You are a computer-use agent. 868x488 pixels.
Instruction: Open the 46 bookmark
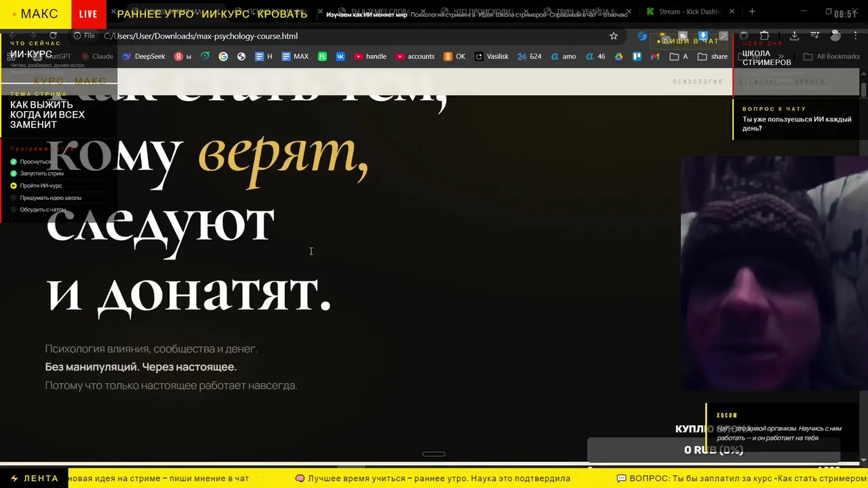click(595, 56)
